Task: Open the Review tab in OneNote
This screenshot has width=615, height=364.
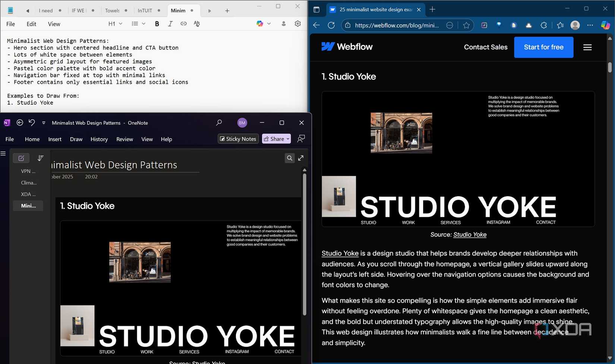Action: coord(124,139)
